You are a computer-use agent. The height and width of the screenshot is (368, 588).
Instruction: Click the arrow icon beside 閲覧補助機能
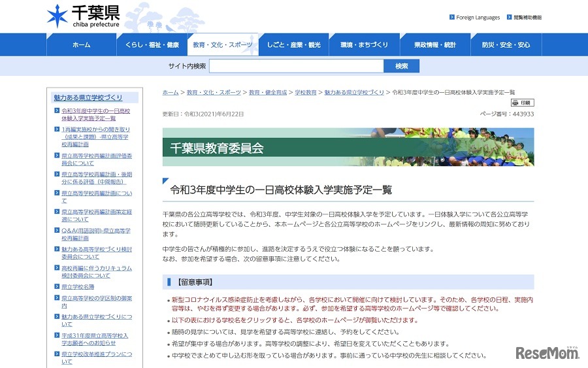click(509, 17)
